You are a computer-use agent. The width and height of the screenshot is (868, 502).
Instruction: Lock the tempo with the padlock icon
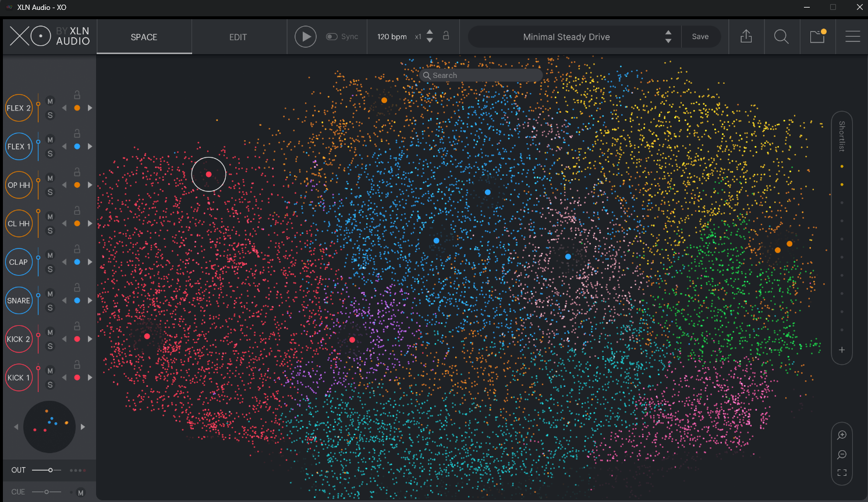tap(446, 35)
